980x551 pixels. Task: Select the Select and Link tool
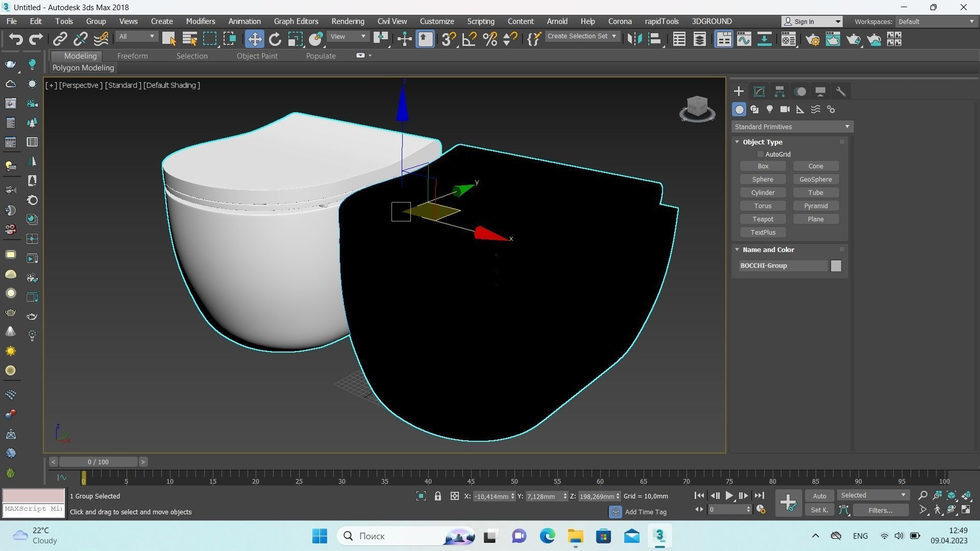click(x=60, y=39)
